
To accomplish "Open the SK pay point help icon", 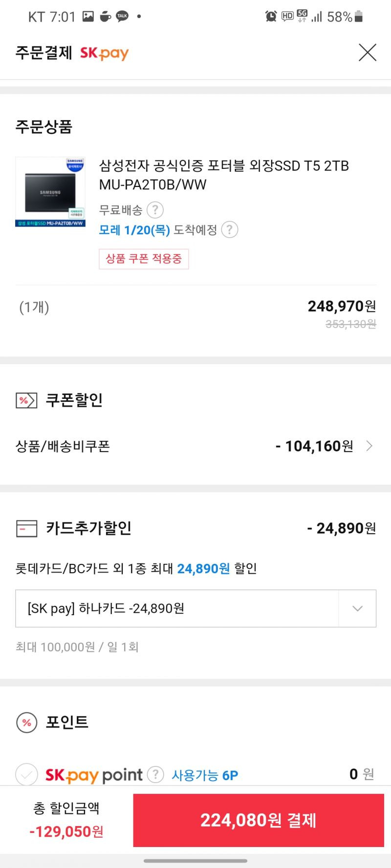I will pos(155,774).
